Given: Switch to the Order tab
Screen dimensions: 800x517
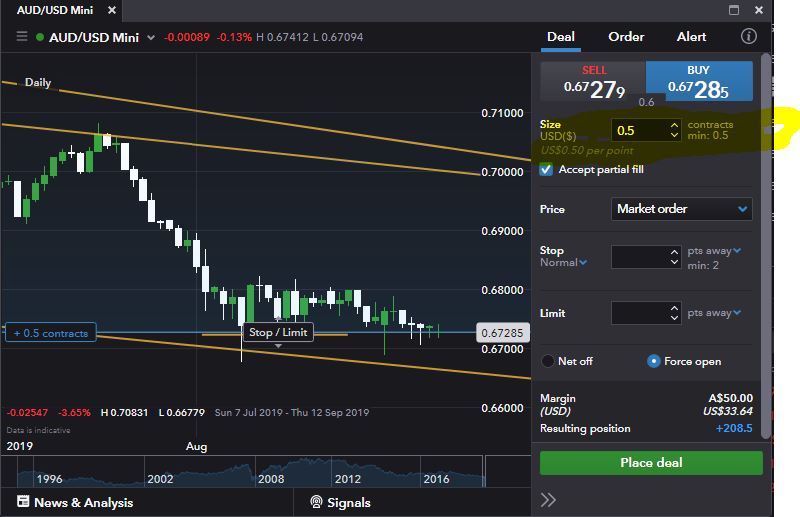Looking at the screenshot, I should [626, 37].
